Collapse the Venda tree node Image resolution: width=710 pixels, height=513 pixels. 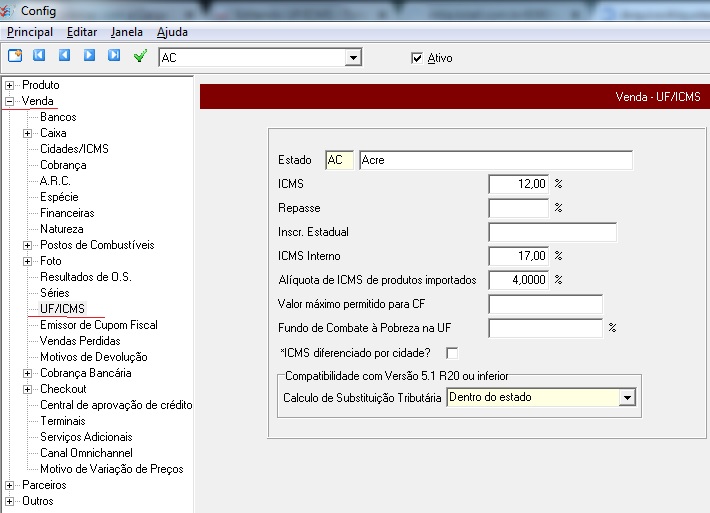10,101
